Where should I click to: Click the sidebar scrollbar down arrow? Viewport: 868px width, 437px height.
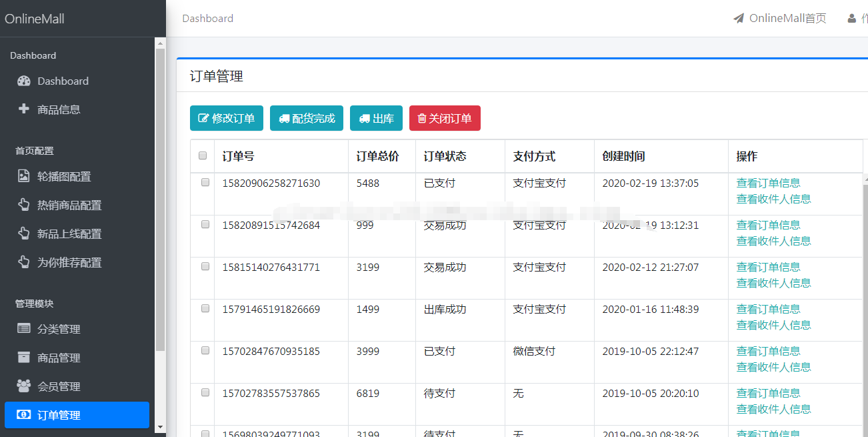(x=160, y=426)
